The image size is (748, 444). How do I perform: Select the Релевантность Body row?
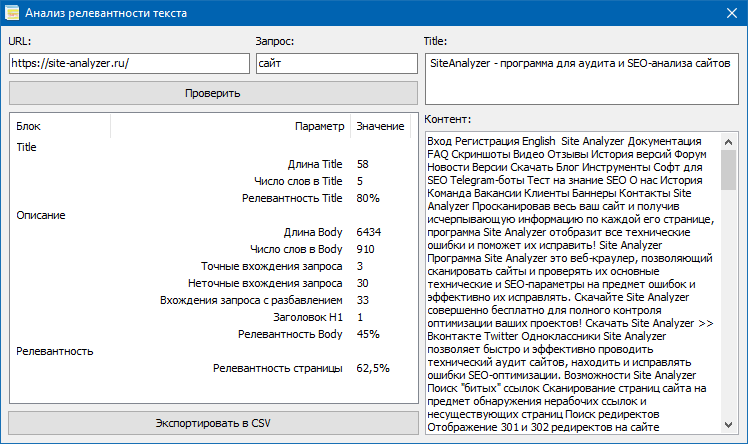[213, 334]
